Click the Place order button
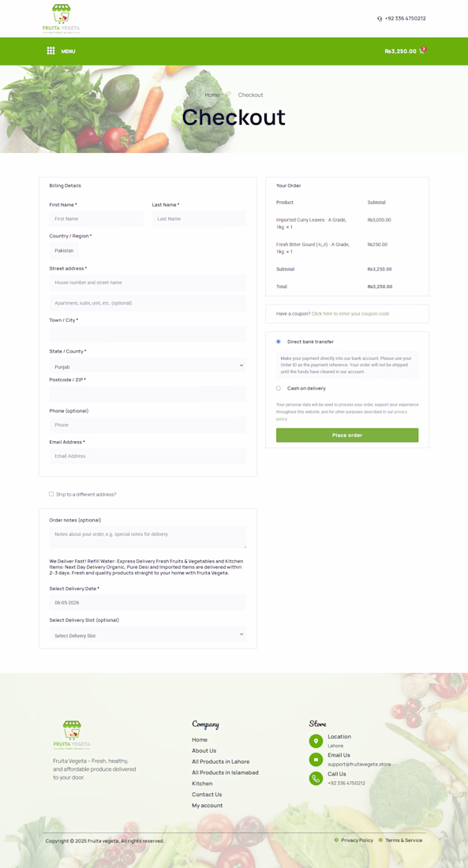468x868 pixels. 347,435
